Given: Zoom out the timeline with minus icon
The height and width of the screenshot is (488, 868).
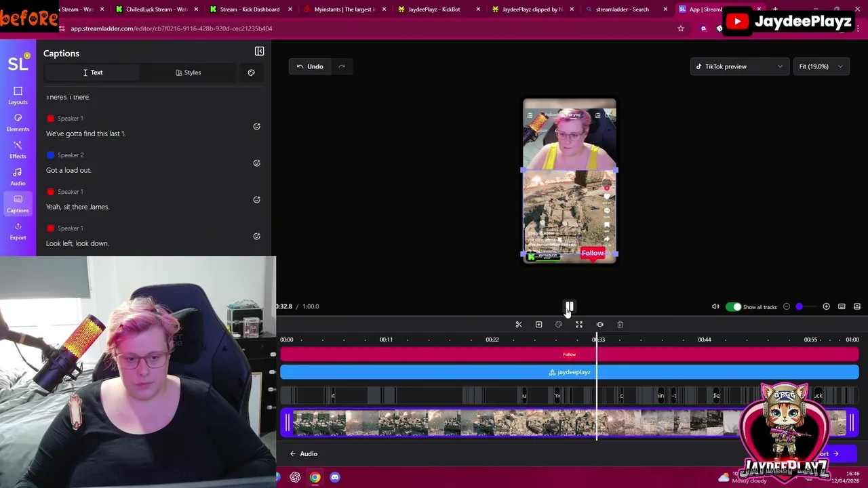Looking at the screenshot, I should 787,307.
